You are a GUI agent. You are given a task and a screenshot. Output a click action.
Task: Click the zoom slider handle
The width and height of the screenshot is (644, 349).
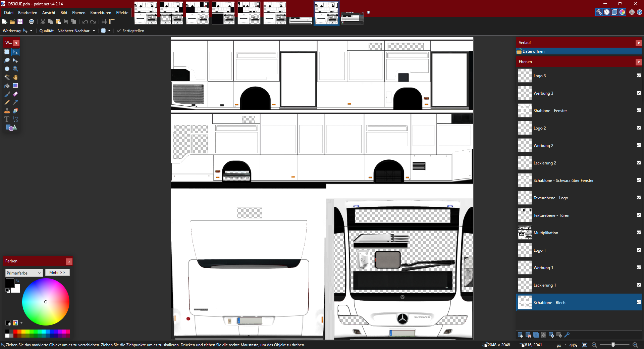613,345
